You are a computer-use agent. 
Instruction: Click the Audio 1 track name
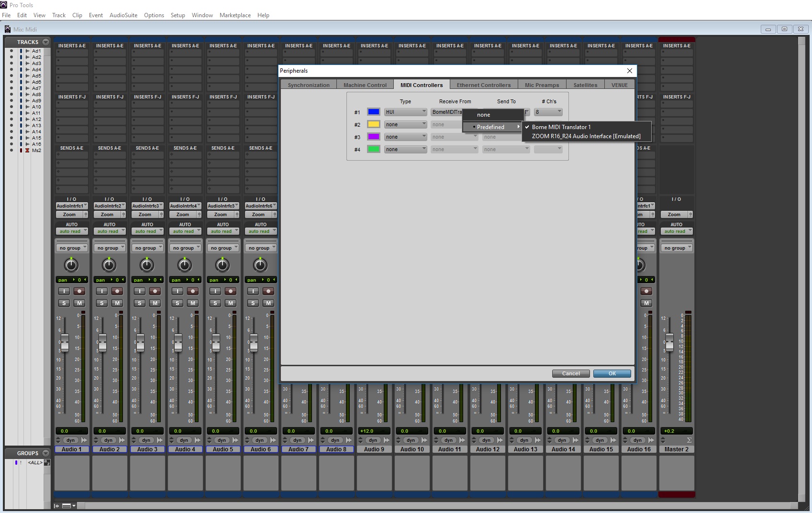pyautogui.click(x=72, y=449)
